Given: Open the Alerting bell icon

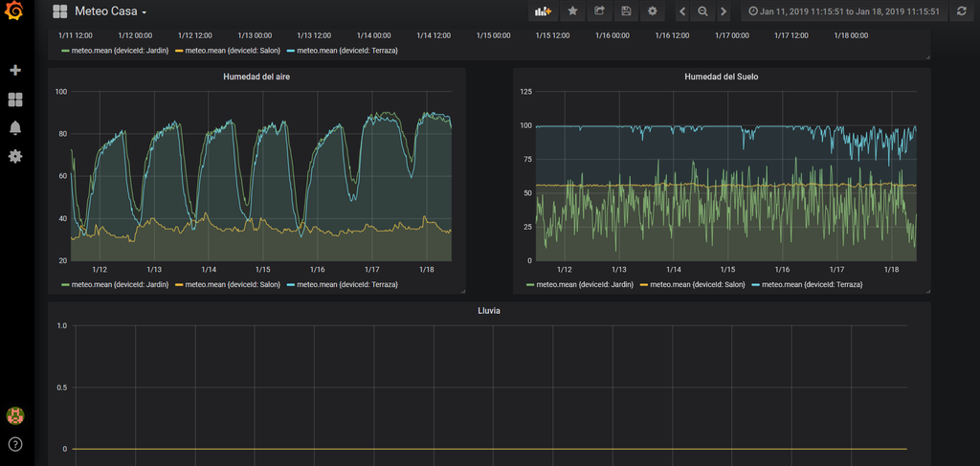Looking at the screenshot, I should (x=15, y=128).
